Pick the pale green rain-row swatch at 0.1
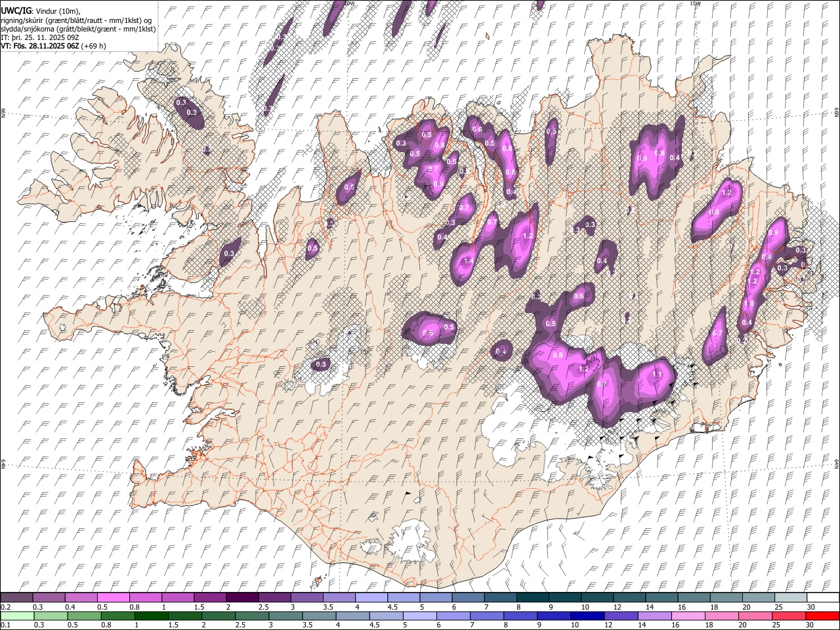Viewport: 840px width, 630px height. [x=17, y=616]
